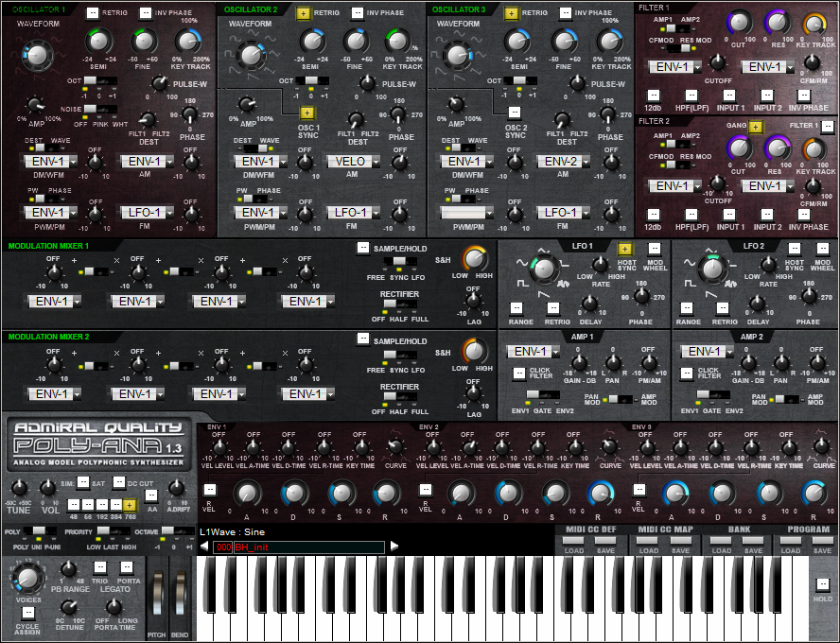840x643 pixels.
Task: Open AMP 1 ENV-1 source dropdown
Action: click(534, 352)
